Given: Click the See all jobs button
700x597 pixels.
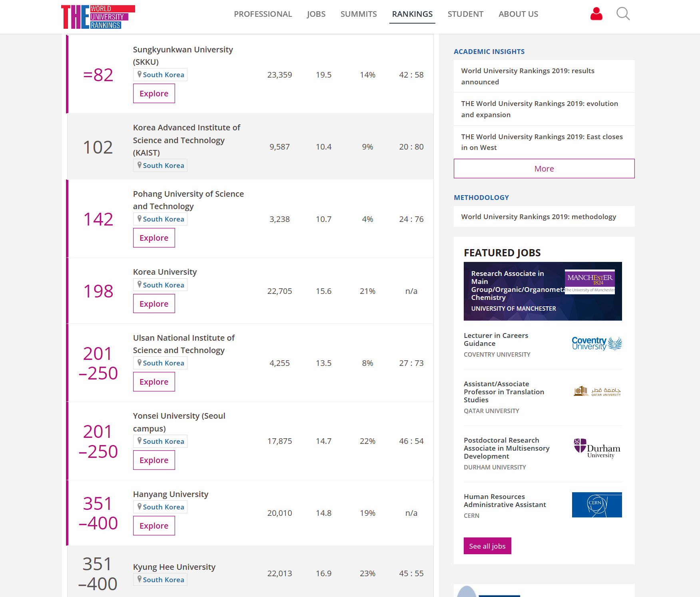Looking at the screenshot, I should click(x=487, y=546).
